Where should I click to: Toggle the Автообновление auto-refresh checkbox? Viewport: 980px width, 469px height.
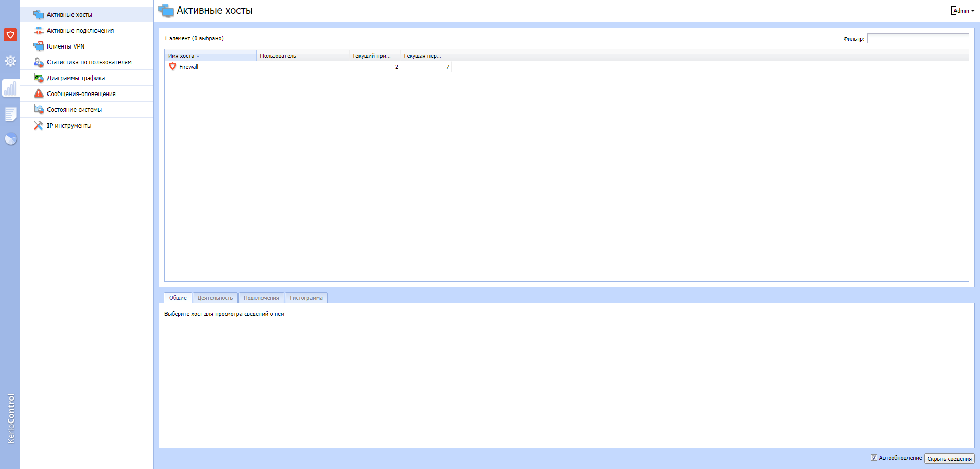point(874,458)
